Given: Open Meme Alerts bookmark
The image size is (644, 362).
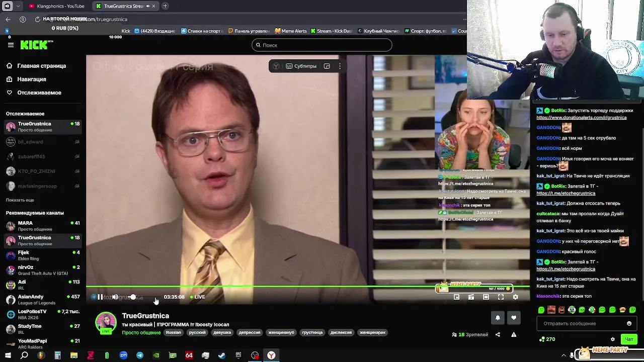Looking at the screenshot, I should click(291, 31).
